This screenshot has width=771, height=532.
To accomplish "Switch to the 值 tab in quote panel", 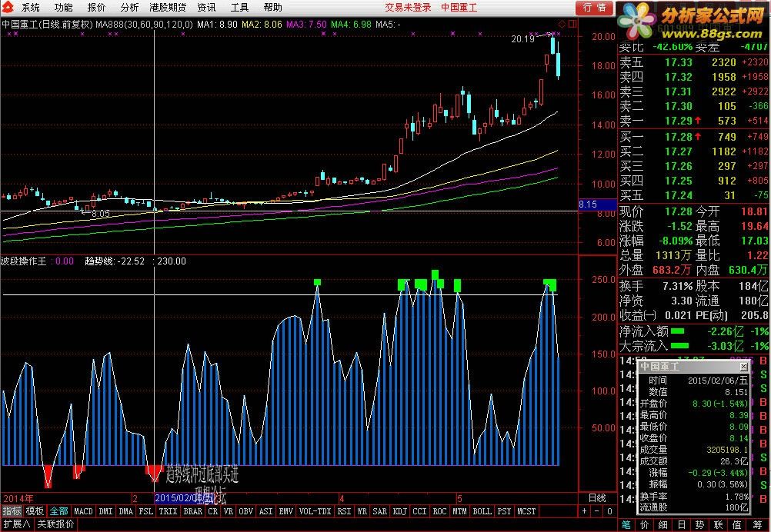I will [x=736, y=524].
